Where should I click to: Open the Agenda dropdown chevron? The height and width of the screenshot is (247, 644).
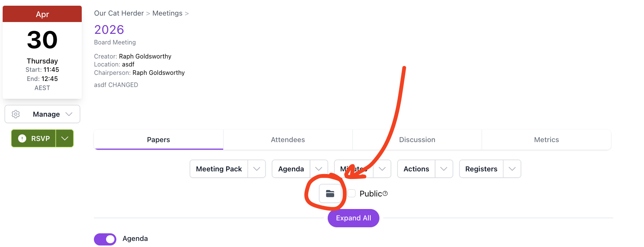319,169
